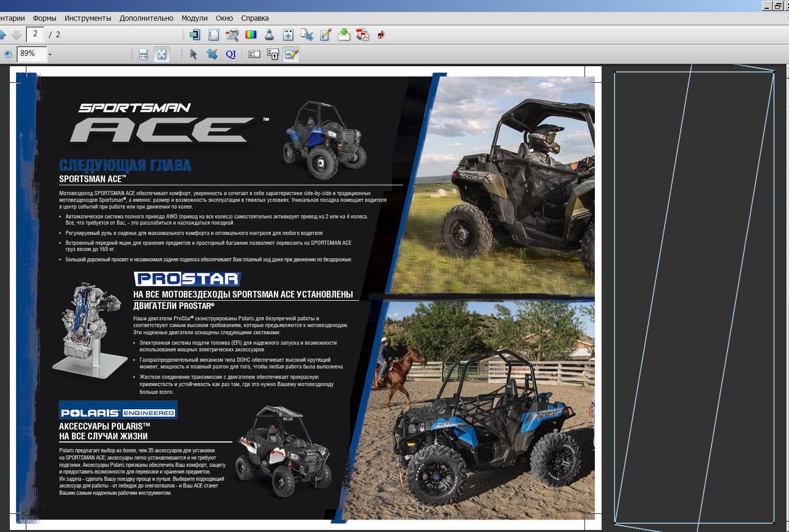
Task: Click the SPORTSMAN ACE logo on page
Action: pos(170,122)
